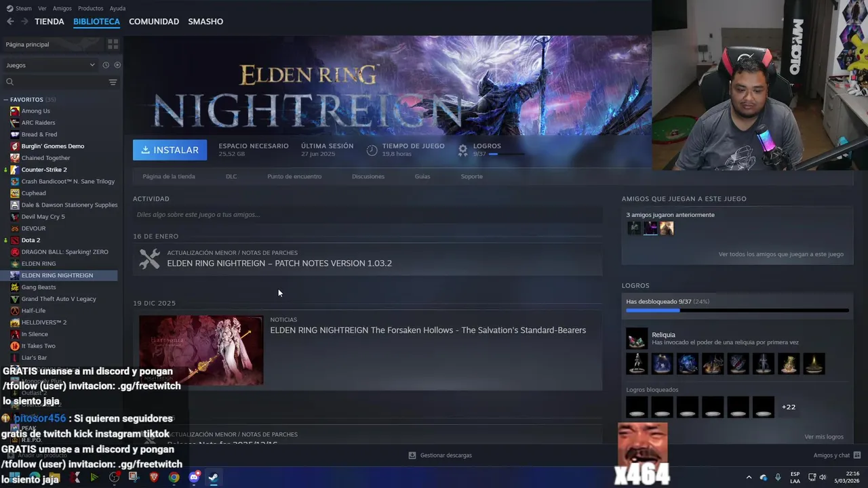Viewport: 868px width, 488px height.
Task: Open Página de la tienda tab
Action: [169, 176]
